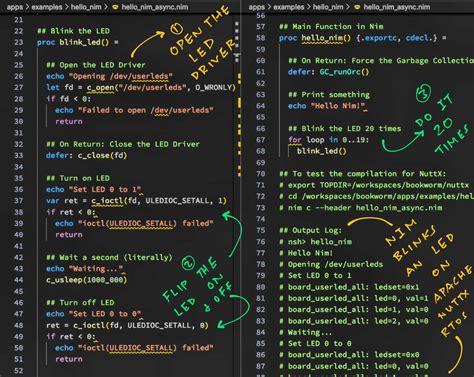Image resolution: width=474 pixels, height=377 pixels.
Task: Click line number 23 in left gutter
Action: tap(19, 42)
